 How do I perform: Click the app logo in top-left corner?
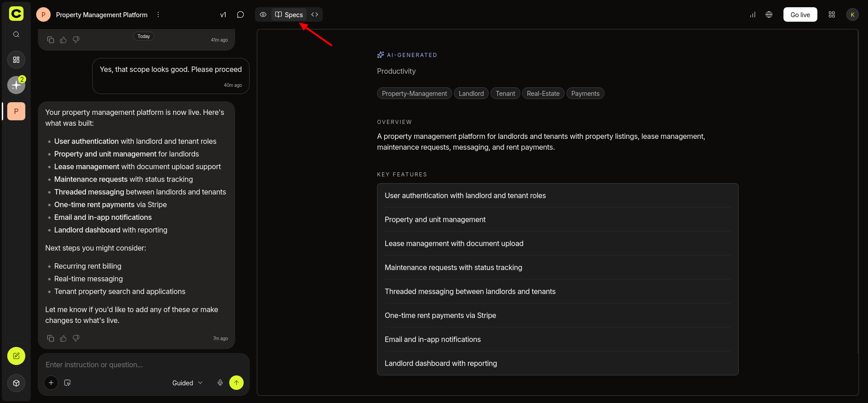point(16,14)
